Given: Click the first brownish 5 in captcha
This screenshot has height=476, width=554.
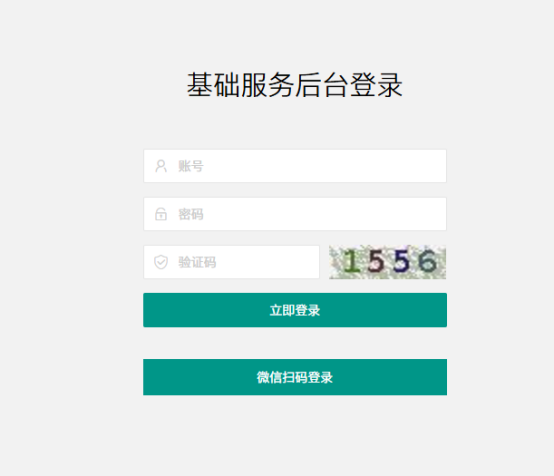Looking at the screenshot, I should pos(376,261).
